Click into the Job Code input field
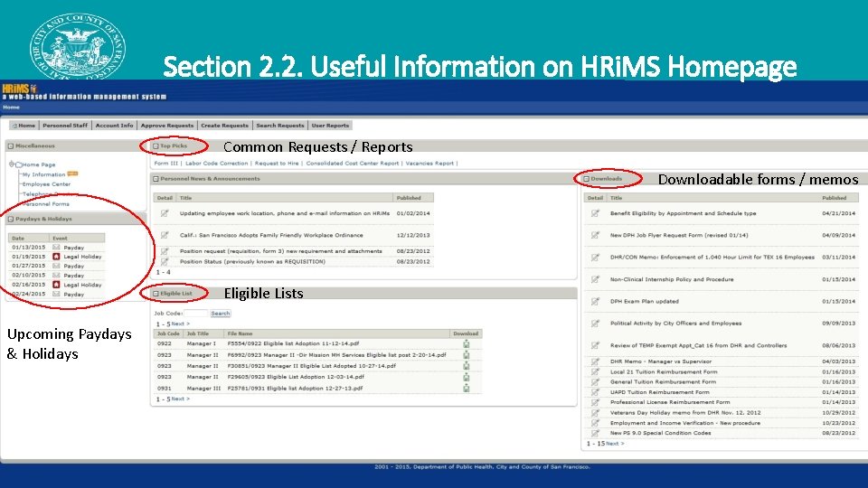The width and height of the screenshot is (868, 488). pos(195,314)
